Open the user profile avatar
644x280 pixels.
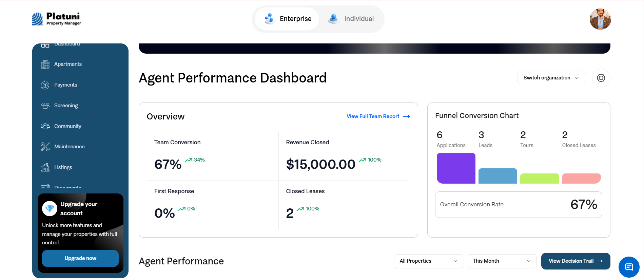coord(600,19)
